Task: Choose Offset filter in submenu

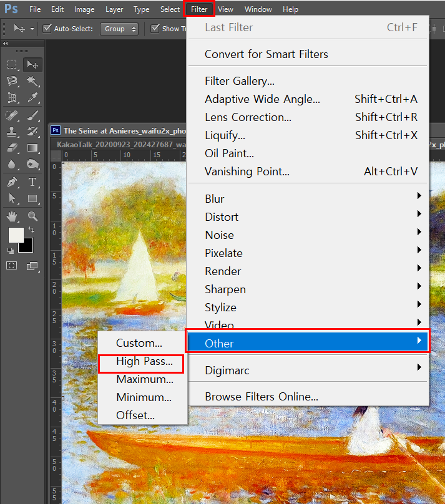Action: pyautogui.click(x=143, y=415)
